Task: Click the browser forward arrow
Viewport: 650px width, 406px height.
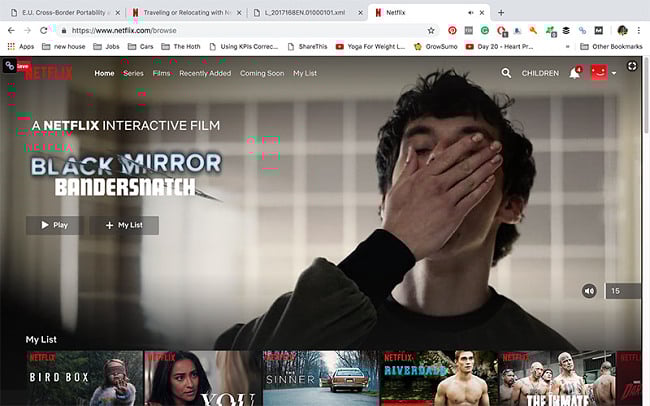Action: pyautogui.click(x=27, y=30)
